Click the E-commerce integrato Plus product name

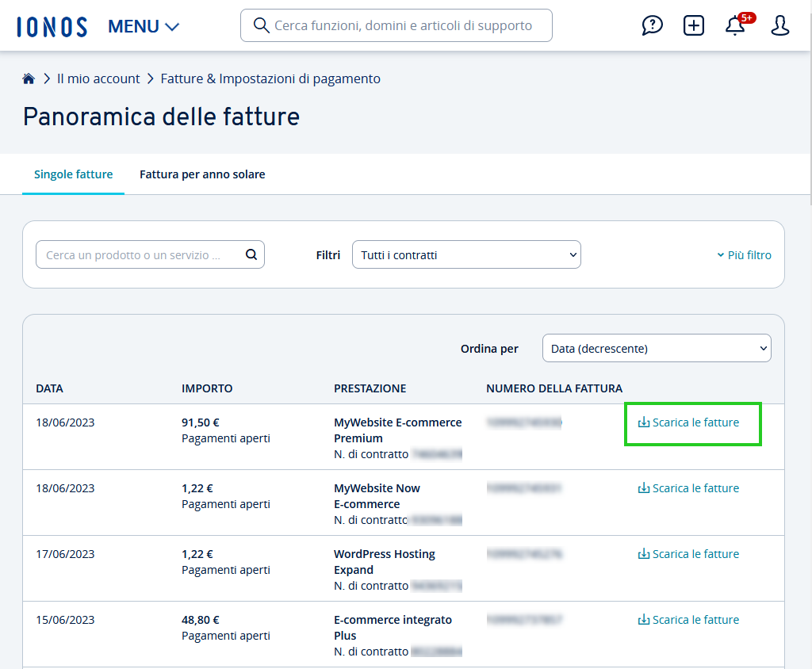(x=393, y=628)
